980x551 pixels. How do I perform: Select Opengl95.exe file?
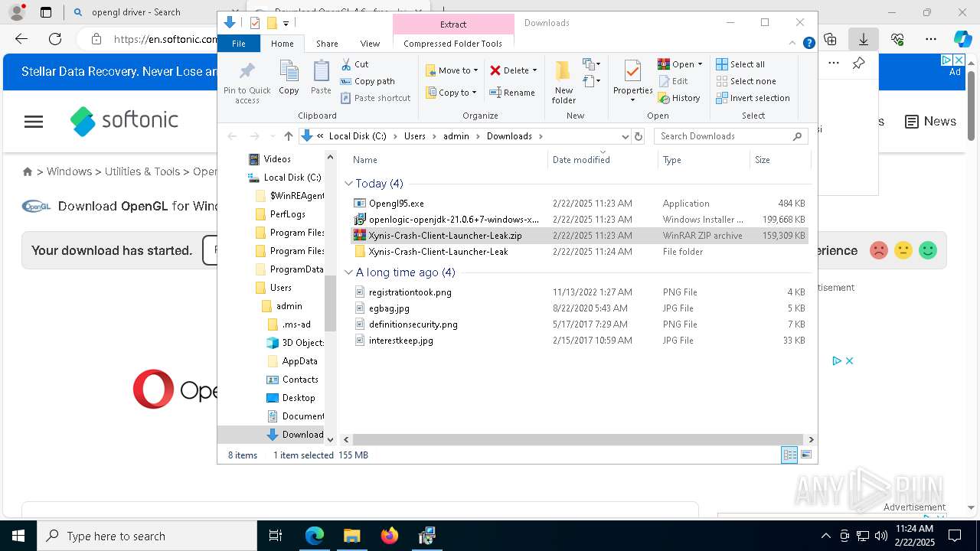tap(396, 204)
